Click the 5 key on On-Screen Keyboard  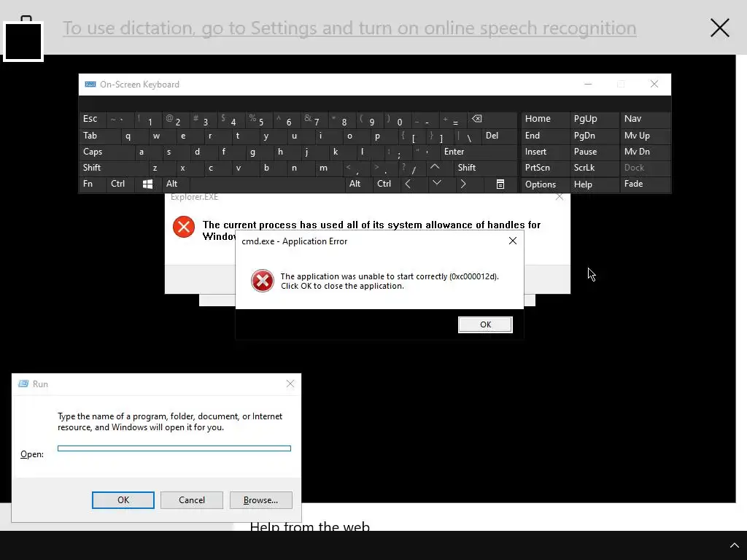[260, 119]
